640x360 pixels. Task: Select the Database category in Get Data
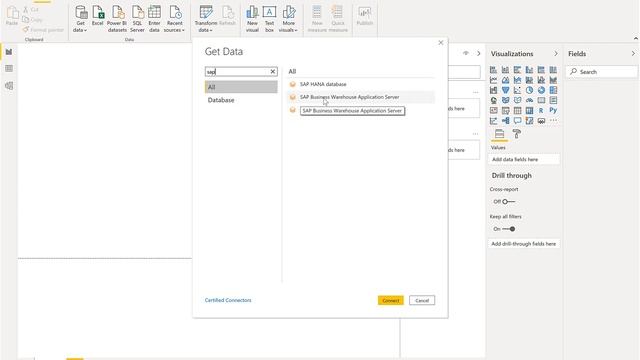241,100
